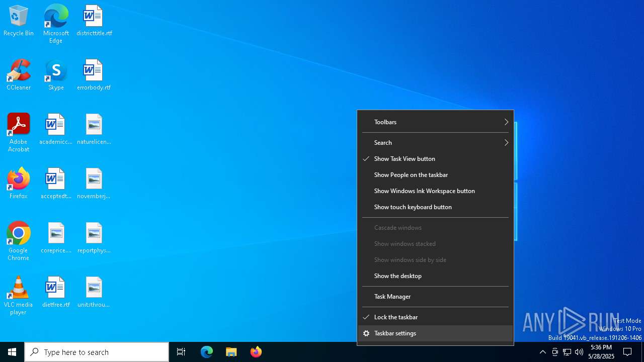
Task: Select the reportphys... image file icon
Action: [x=94, y=238]
